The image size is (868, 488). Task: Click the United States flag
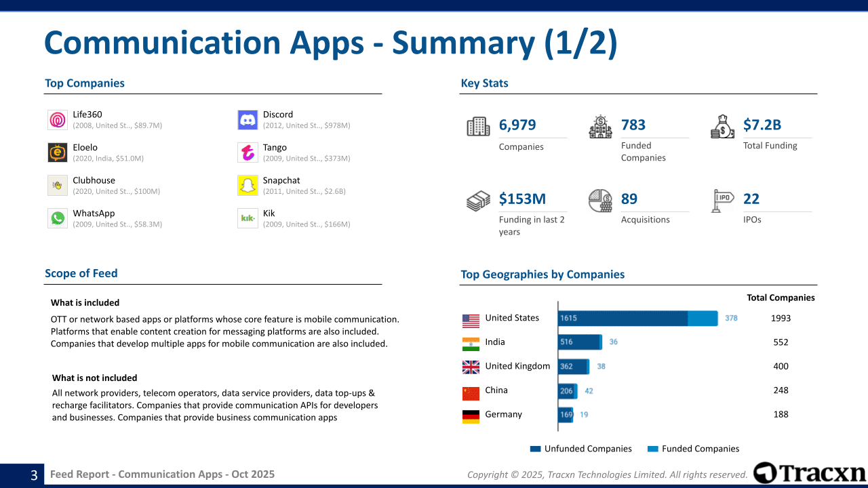(471, 320)
